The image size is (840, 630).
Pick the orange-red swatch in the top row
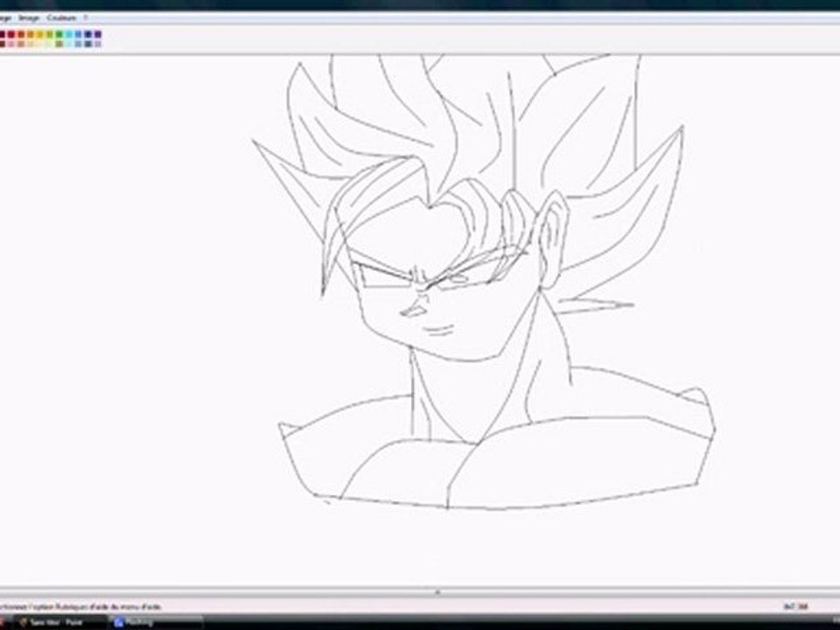tap(21, 34)
